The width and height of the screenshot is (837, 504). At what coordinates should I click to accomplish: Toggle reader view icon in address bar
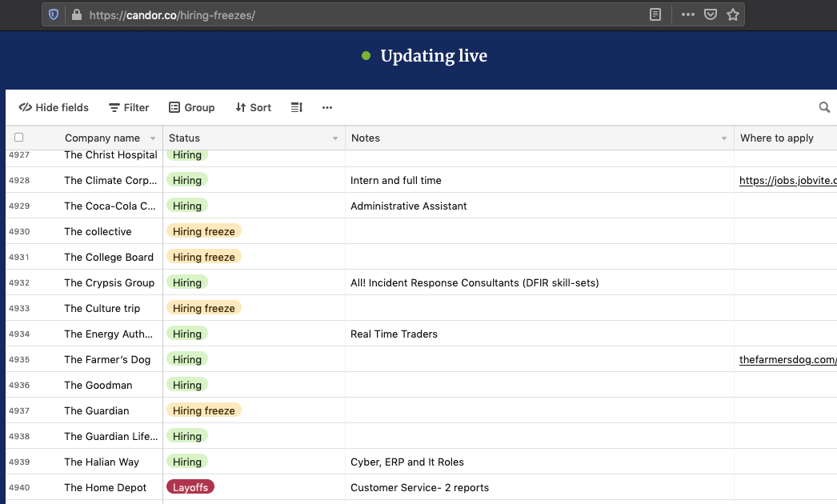pos(655,15)
